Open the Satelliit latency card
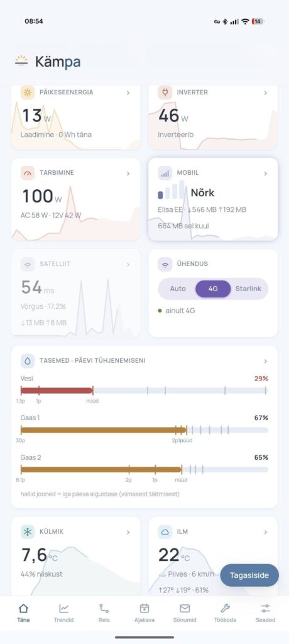 click(x=76, y=293)
